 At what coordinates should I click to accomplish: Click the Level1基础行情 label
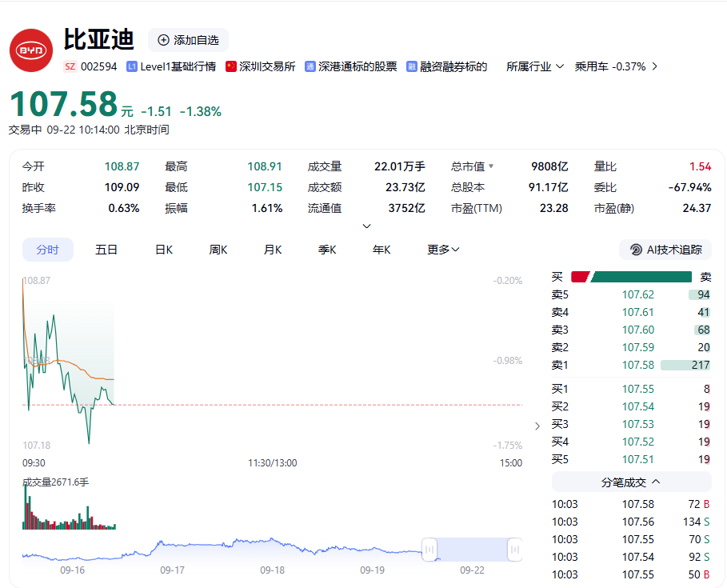coord(178,66)
